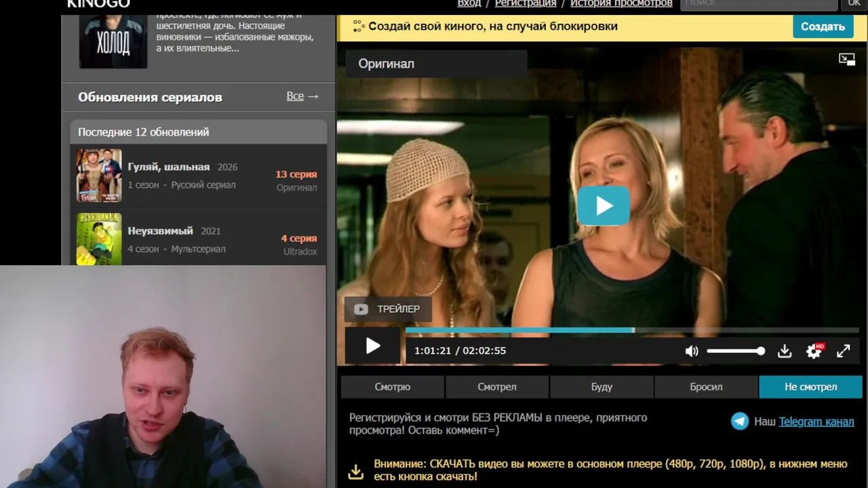Click the KINOGO site logo
This screenshot has height=488, width=868.
[x=98, y=4]
